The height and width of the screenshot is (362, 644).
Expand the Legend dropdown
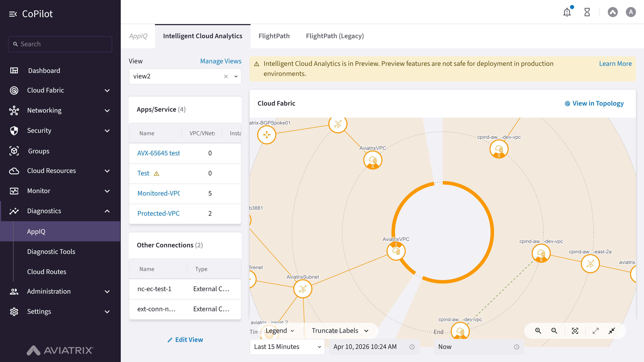point(280,331)
